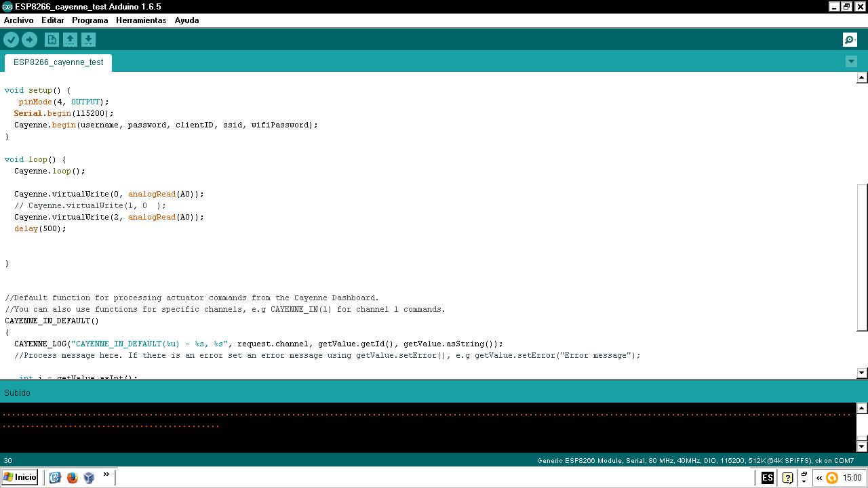Click the CAYENNE_LOG statement line
Screen dimensions: 868x488
(x=258, y=344)
